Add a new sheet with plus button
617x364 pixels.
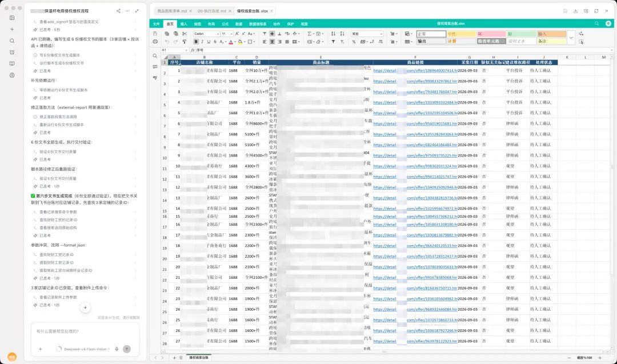[x=174, y=358]
